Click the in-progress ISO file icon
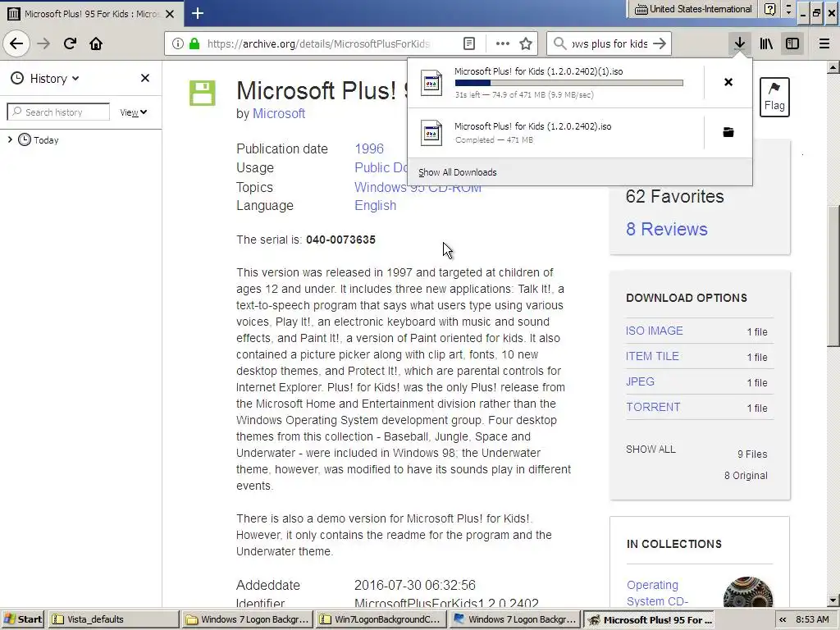The width and height of the screenshot is (840, 630). coord(431,83)
